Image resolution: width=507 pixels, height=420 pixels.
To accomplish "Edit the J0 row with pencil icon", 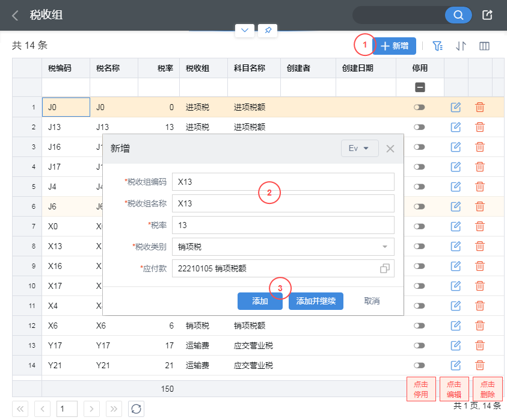I will [456, 107].
